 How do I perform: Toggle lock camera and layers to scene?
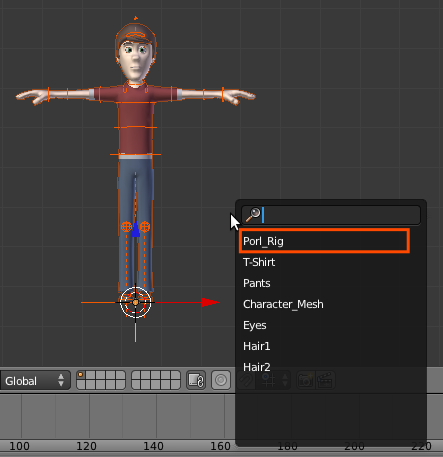pos(196,380)
